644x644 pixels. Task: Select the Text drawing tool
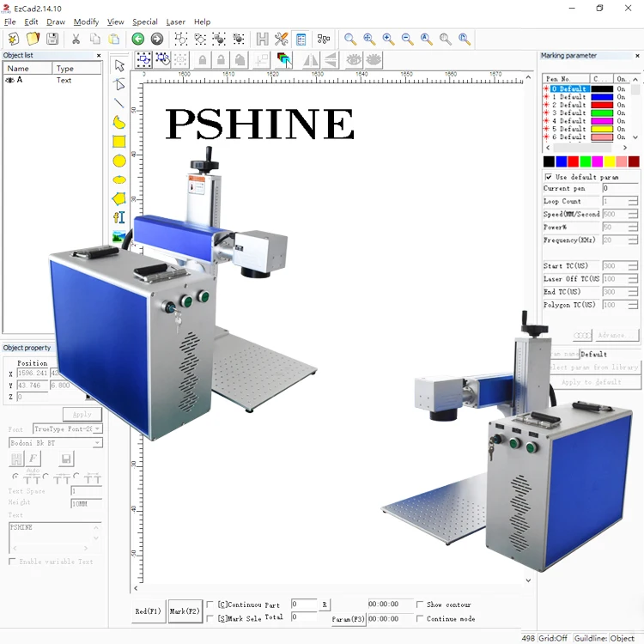pyautogui.click(x=119, y=217)
